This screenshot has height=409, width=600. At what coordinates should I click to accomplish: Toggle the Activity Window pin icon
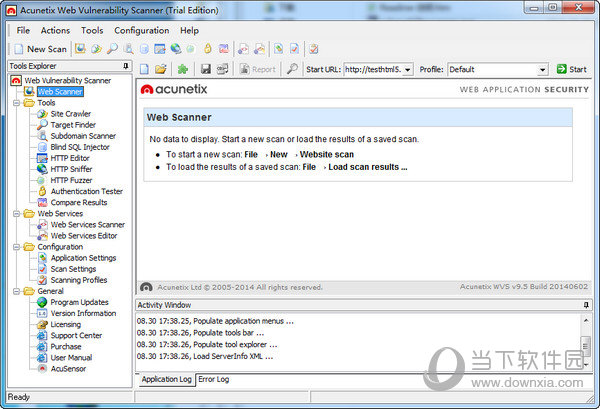586,305
